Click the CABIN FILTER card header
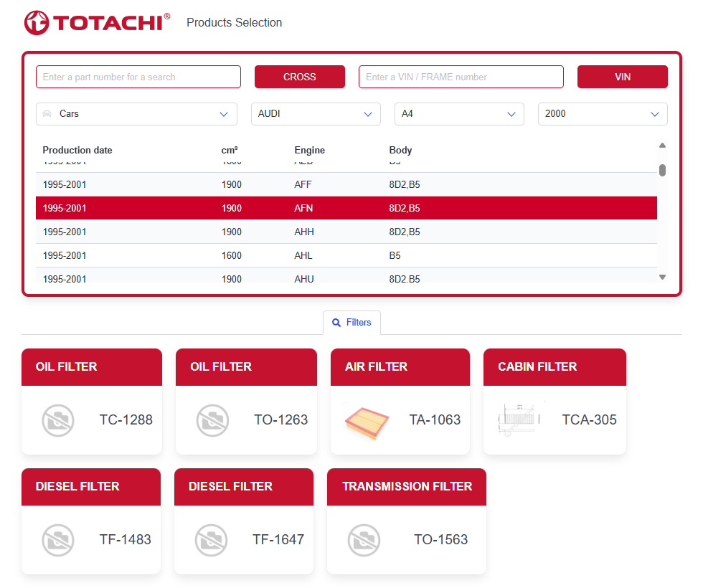Image resolution: width=703 pixels, height=588 pixels. [x=555, y=367]
